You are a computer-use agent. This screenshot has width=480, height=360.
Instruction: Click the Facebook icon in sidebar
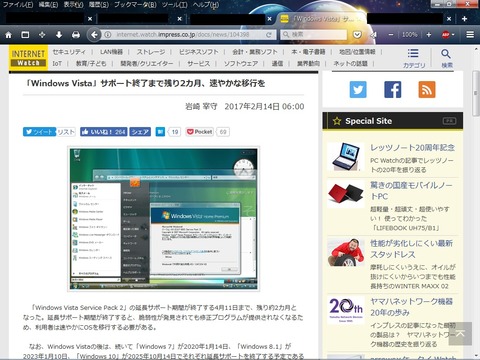393,89
